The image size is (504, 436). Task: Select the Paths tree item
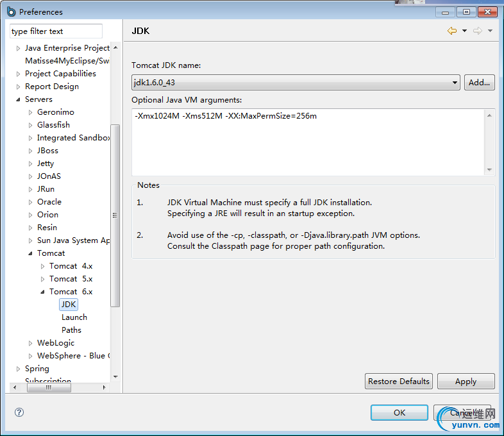click(x=71, y=330)
